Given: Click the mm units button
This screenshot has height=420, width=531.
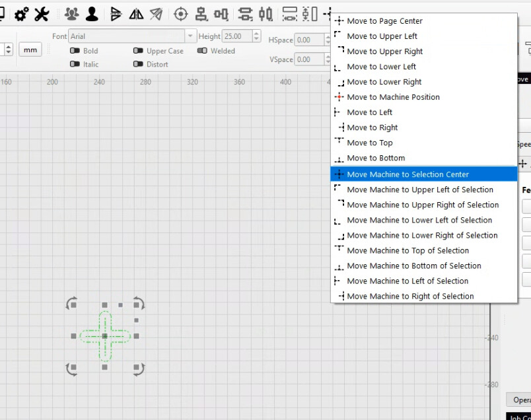Looking at the screenshot, I should [x=30, y=50].
